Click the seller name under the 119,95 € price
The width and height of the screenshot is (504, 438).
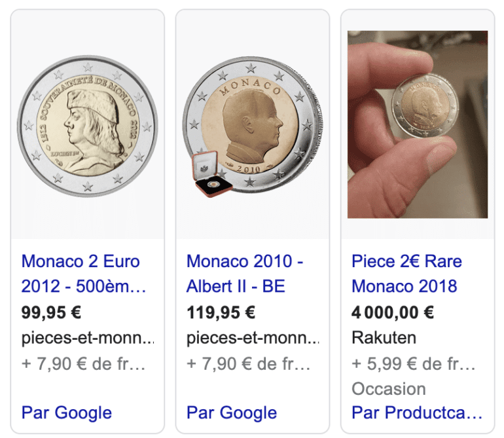point(253,338)
